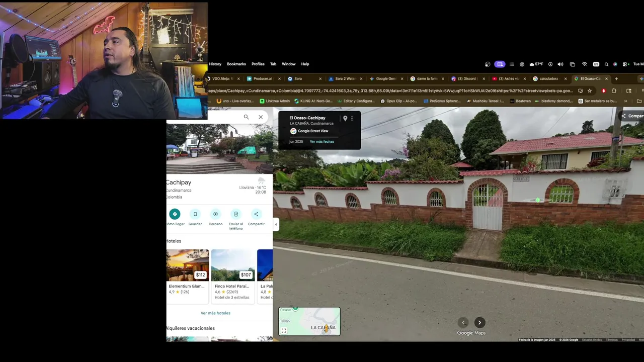644x362 pixels.
Task: Clear the Maps search box with X
Action: click(x=261, y=117)
